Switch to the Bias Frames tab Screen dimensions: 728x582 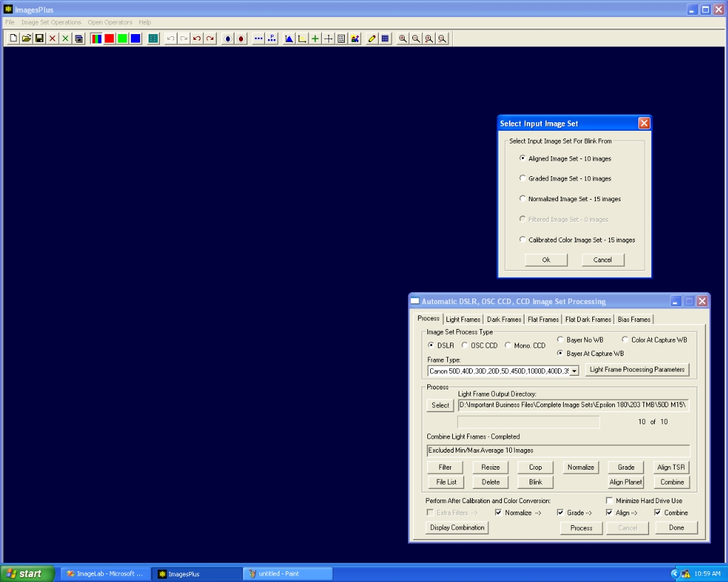pos(633,319)
